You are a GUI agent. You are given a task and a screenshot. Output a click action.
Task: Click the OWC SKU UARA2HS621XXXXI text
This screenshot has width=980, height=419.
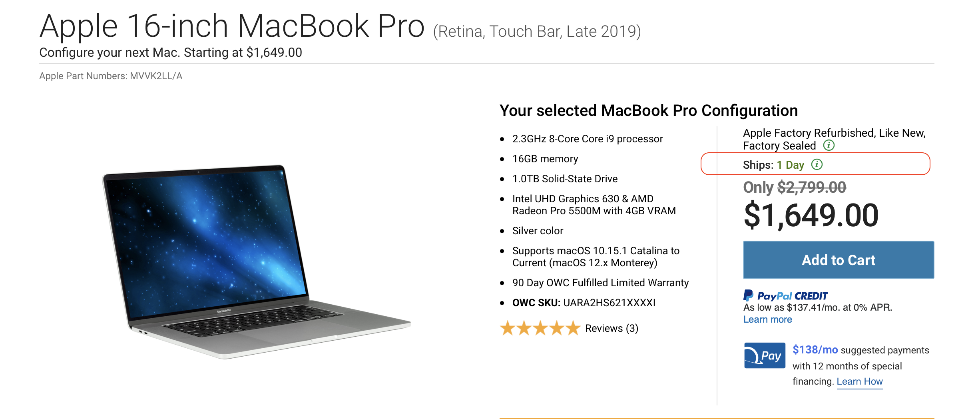[x=584, y=303]
